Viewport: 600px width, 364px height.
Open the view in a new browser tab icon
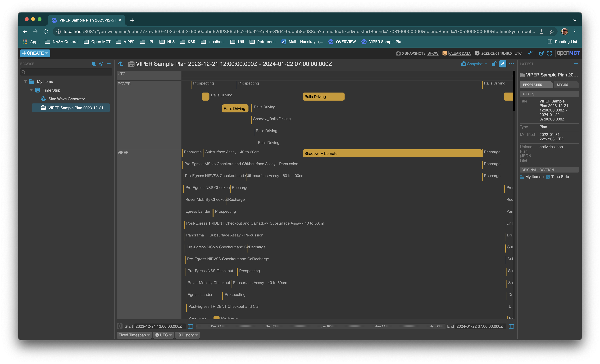pyautogui.click(x=541, y=53)
